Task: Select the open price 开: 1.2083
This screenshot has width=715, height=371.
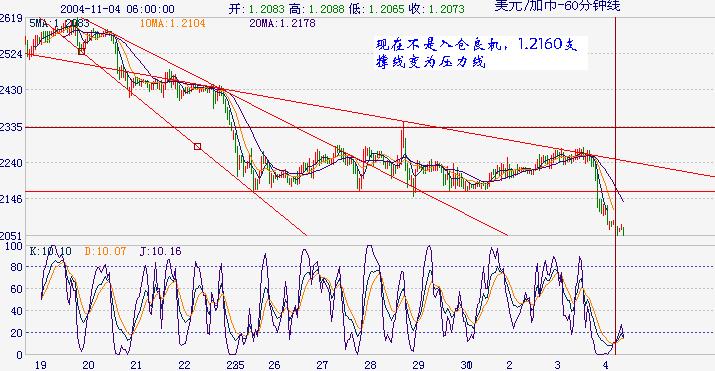Action: coord(256,9)
